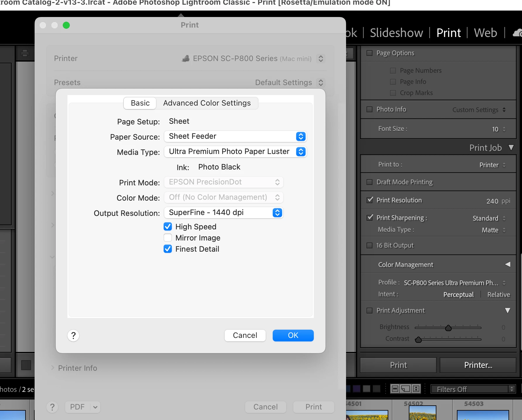Screen dimensions: 522x420
Task: Click the Contrast slider handle
Action: point(418,340)
